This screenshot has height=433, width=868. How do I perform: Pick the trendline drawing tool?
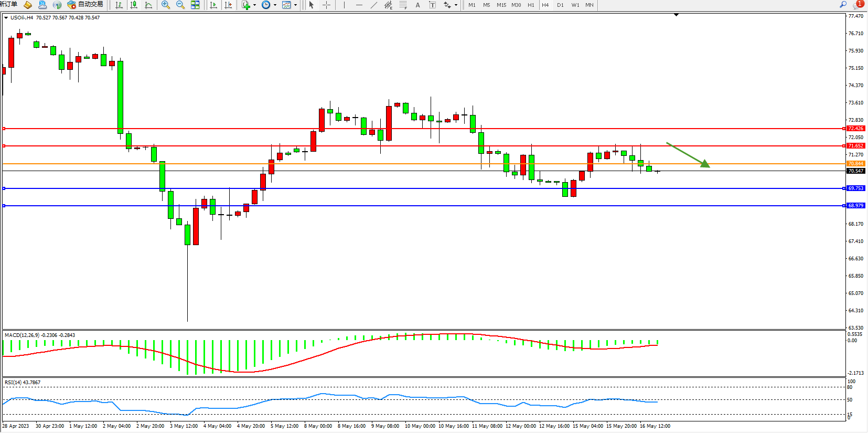coord(373,5)
